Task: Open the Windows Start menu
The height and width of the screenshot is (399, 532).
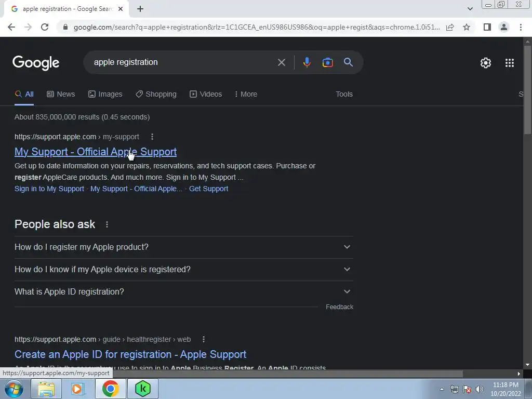Action: click(14, 389)
